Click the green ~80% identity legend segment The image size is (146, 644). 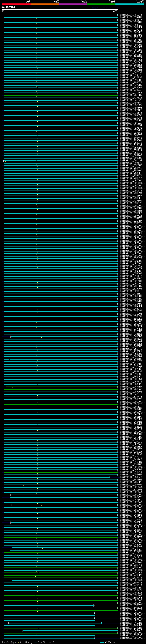pyautogui.click(x=101, y=4)
